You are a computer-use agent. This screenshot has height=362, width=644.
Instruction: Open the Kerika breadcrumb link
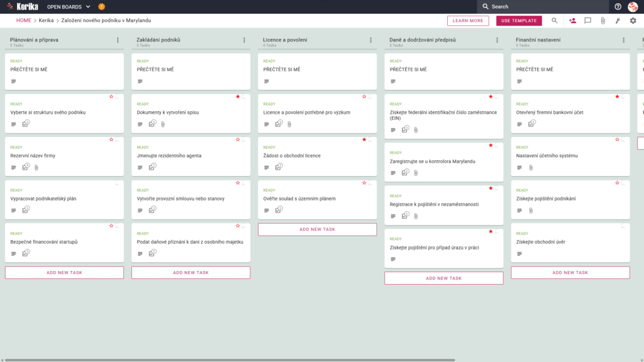click(x=46, y=21)
